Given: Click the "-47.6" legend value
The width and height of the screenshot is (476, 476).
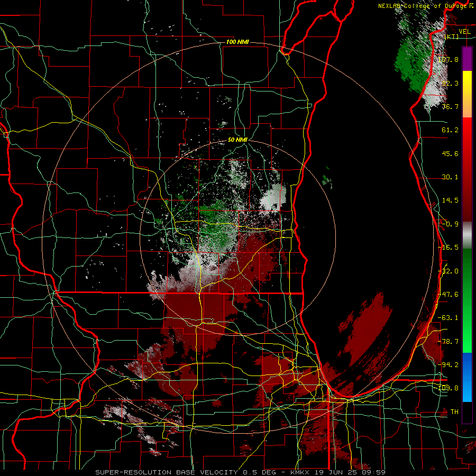Looking at the screenshot, I should [x=448, y=295].
